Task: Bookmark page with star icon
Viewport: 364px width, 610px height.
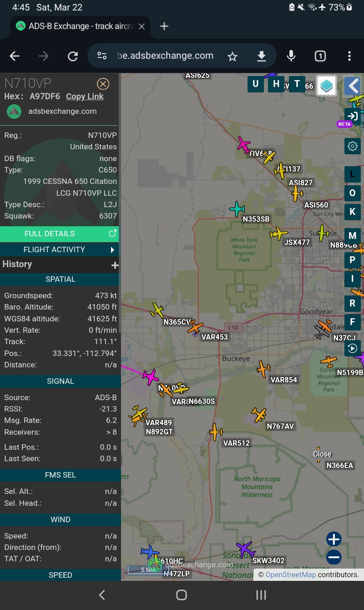Action: 233,56
